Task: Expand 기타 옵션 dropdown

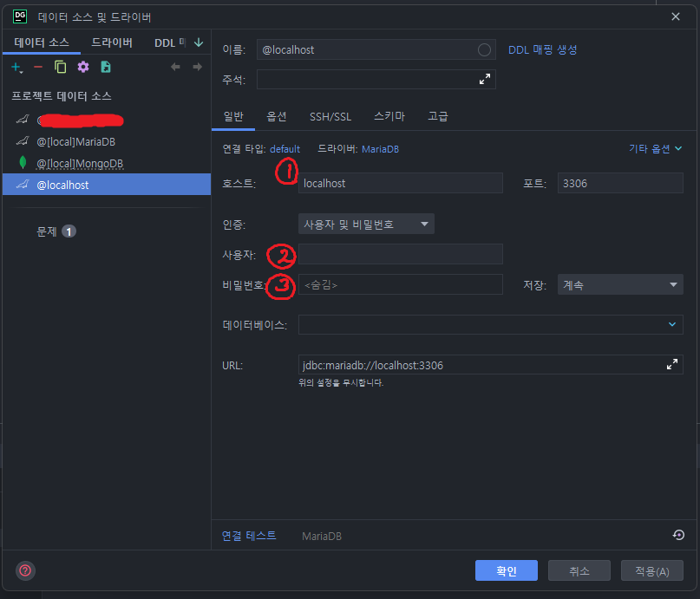Action: [x=655, y=148]
